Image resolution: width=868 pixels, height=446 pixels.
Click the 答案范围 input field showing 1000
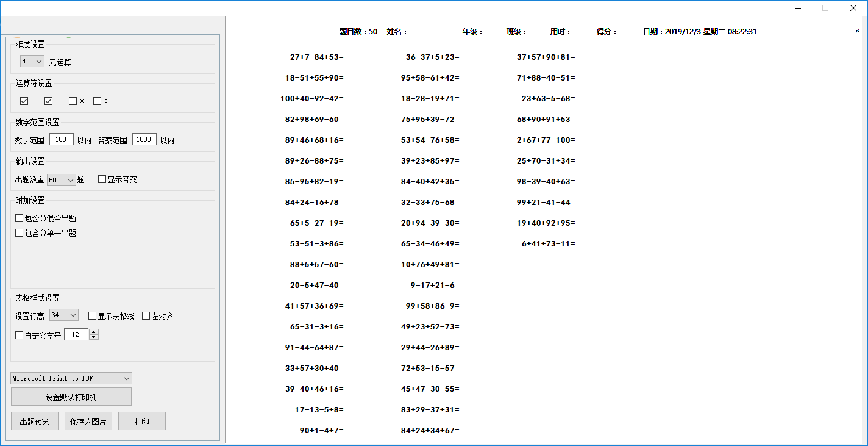(x=144, y=140)
